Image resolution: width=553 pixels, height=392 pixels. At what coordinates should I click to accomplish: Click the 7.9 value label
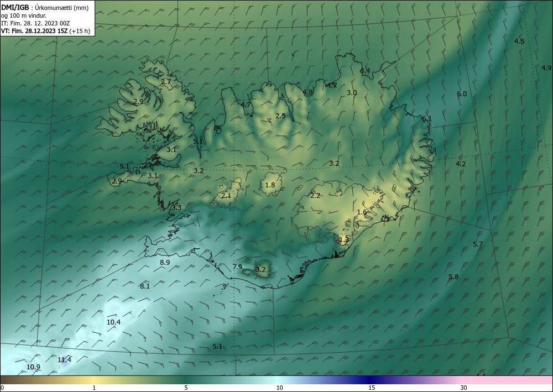tap(237, 267)
